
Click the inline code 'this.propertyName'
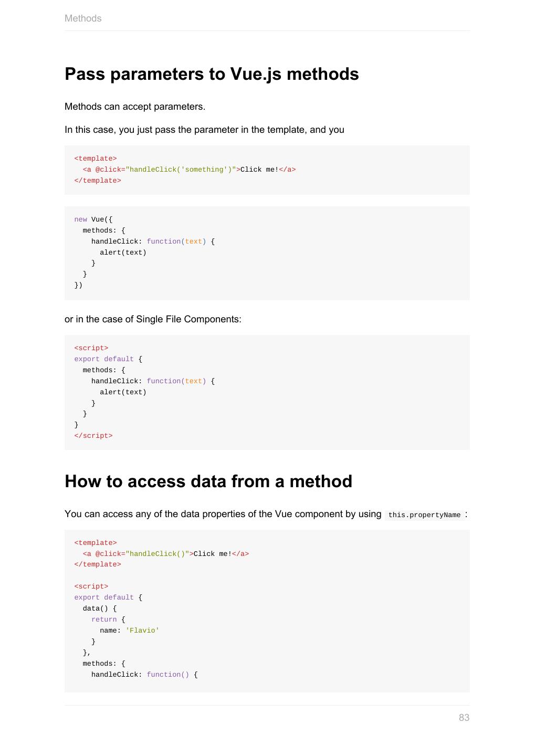pos(424,515)
